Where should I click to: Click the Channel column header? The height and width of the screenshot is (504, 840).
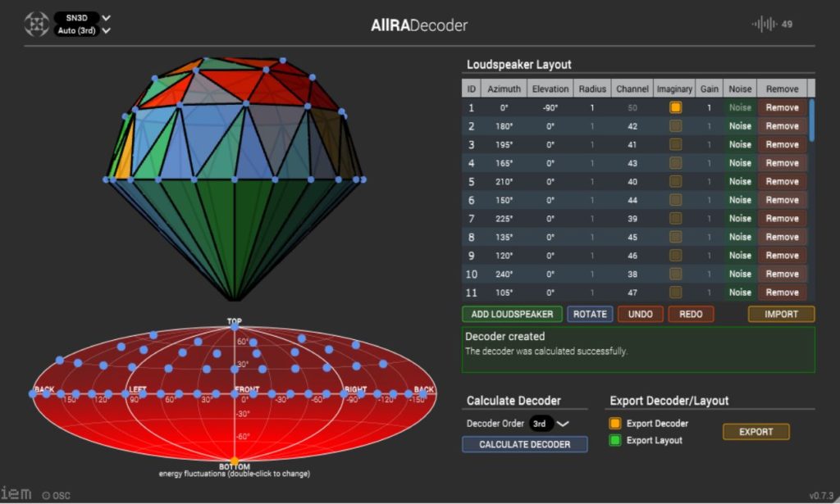(x=632, y=89)
